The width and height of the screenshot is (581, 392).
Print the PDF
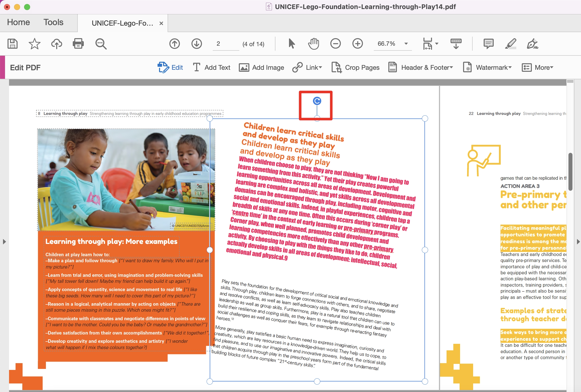78,44
